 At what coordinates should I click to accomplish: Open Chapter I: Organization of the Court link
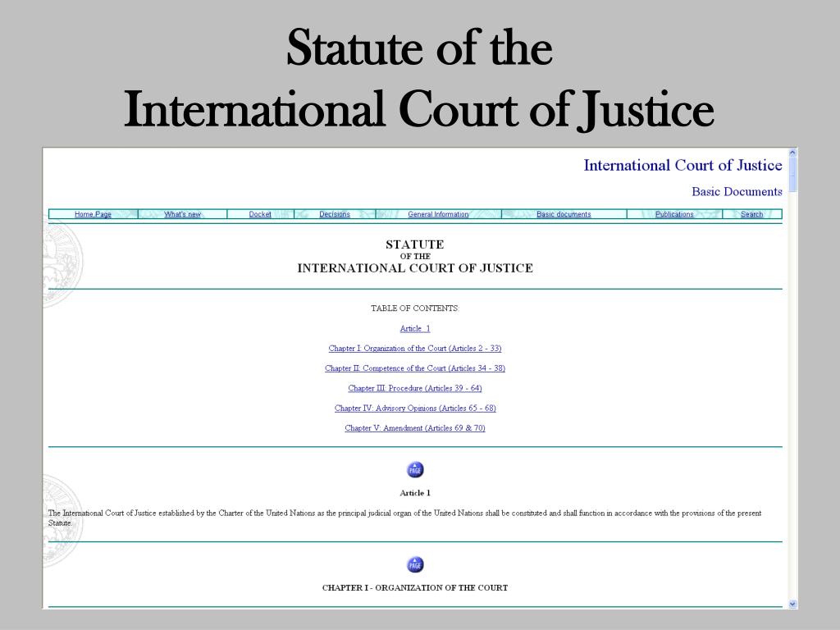(x=415, y=348)
